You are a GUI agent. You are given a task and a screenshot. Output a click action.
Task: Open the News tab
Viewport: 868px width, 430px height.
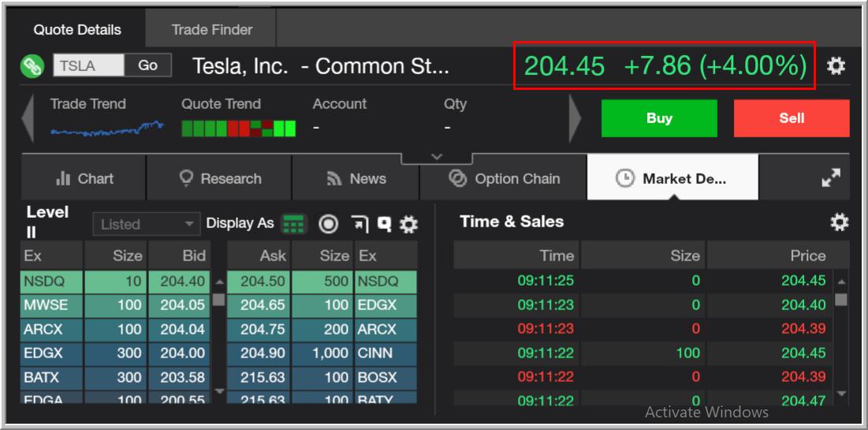tap(356, 178)
